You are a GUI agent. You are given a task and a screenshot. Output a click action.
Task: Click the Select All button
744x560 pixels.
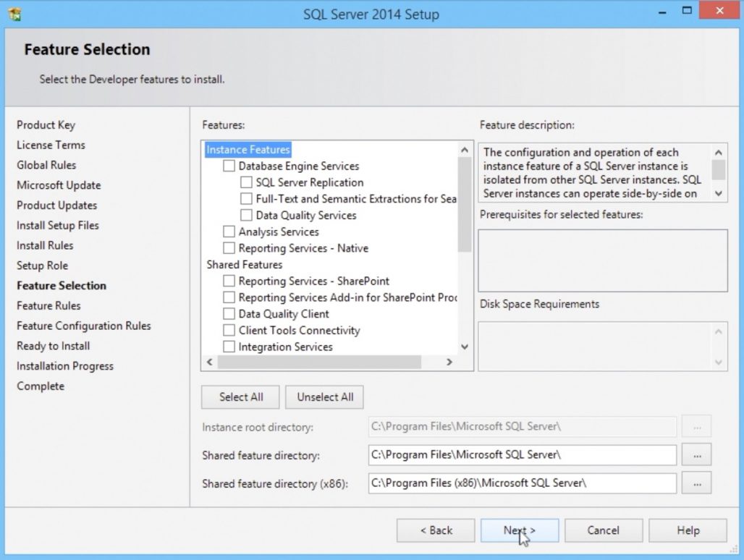point(240,396)
